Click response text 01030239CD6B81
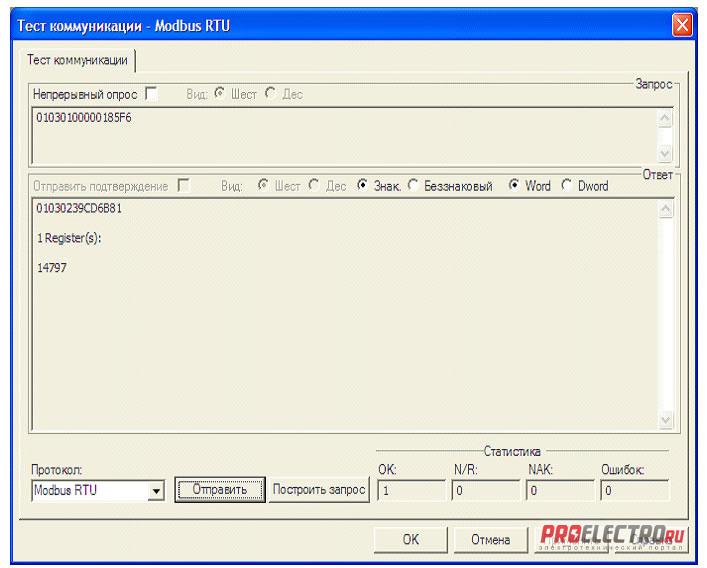Screen dimensions: 707x568 79,209
